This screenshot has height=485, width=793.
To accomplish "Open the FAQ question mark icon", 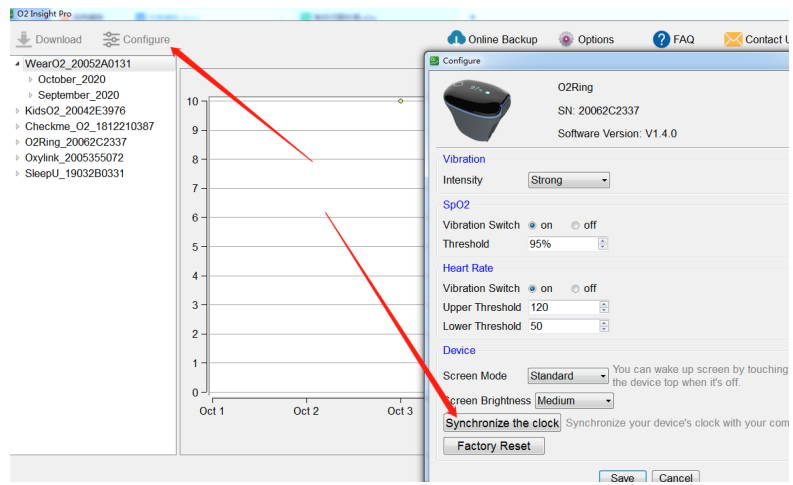I will click(x=661, y=39).
